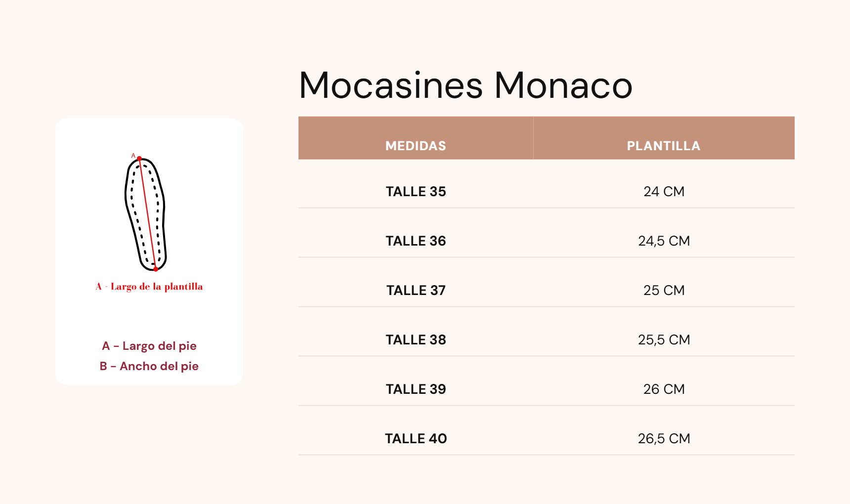Click the 25 CM insole value
Screen dimensions: 850x504
[664, 290]
